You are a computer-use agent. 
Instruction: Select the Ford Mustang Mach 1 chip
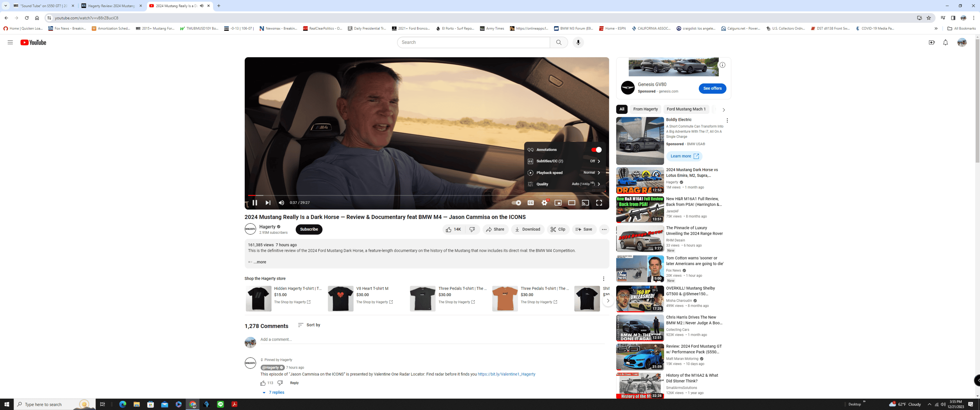pyautogui.click(x=686, y=109)
